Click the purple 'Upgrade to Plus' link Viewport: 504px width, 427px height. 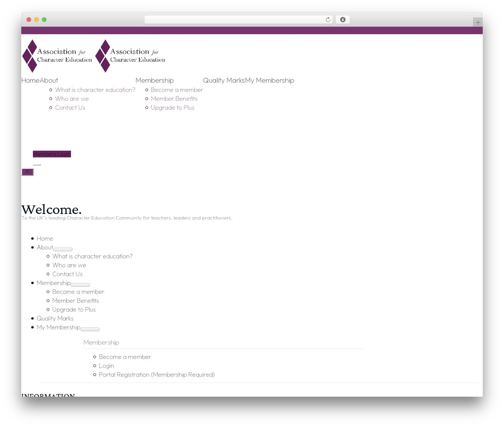coord(172,108)
